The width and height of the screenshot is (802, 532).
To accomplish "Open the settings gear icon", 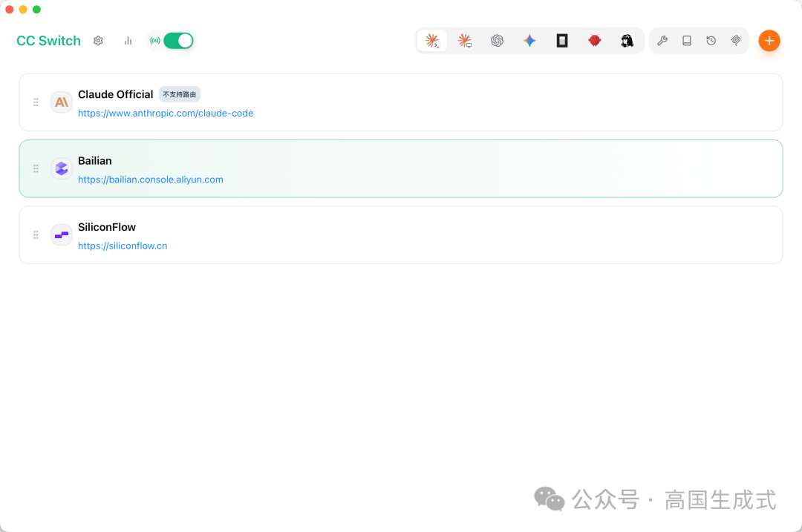I will click(x=98, y=41).
